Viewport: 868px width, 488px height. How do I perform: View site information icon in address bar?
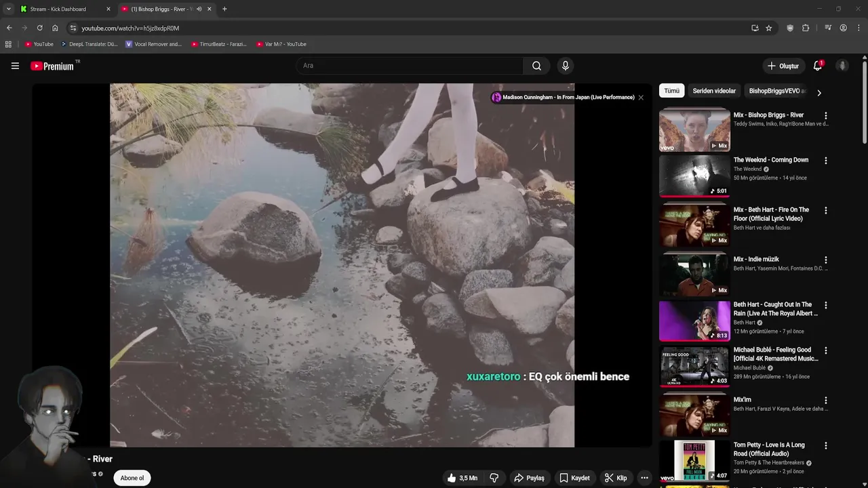click(73, 28)
